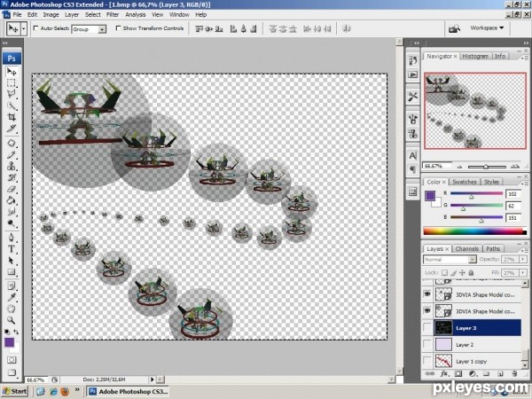Open the Filter menu

113,14
